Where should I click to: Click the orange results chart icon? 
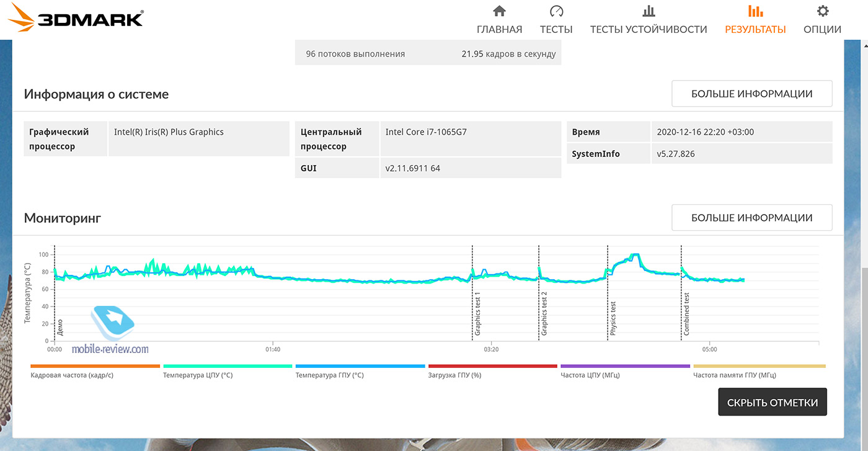(x=755, y=11)
